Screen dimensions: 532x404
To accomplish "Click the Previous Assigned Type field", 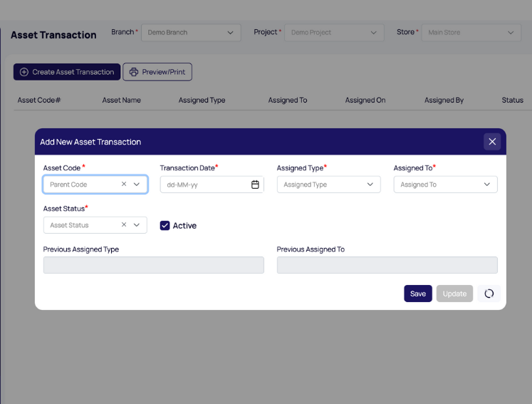I will [x=153, y=265].
